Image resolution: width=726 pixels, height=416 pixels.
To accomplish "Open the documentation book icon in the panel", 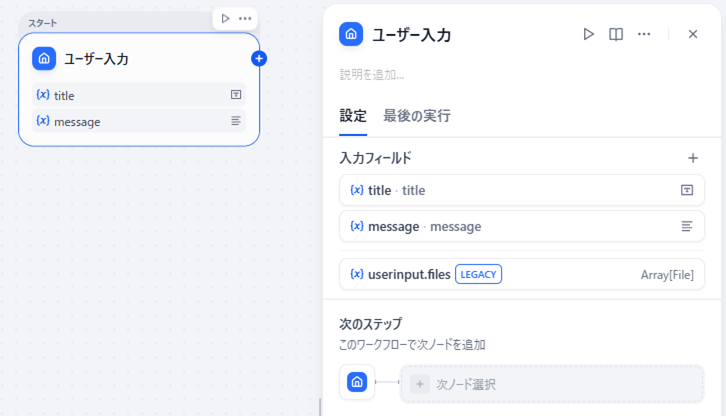I will coord(616,34).
